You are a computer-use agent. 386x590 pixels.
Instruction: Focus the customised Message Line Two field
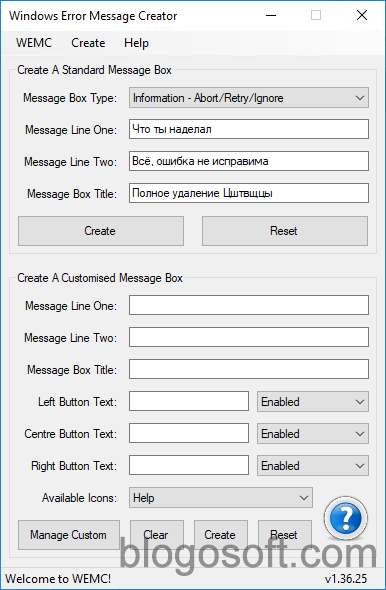click(249, 337)
